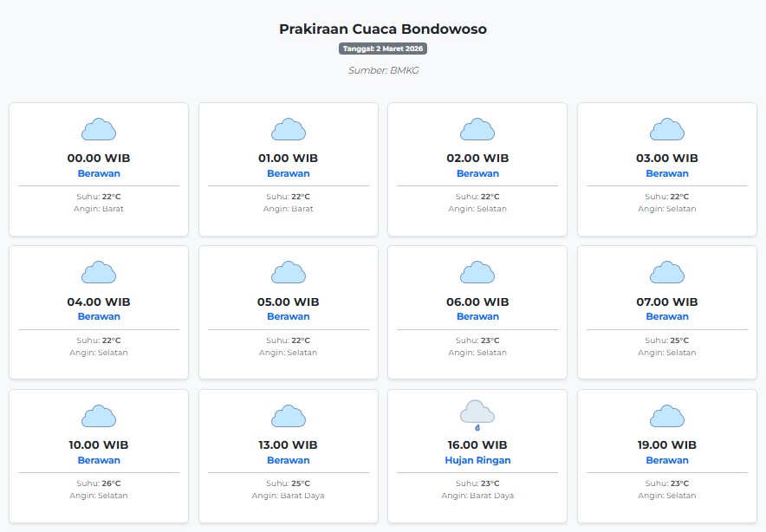This screenshot has height=532, width=766.
Task: Click 'Angin: Barat Daya' in 16.00 WIB card
Action: pos(477,496)
